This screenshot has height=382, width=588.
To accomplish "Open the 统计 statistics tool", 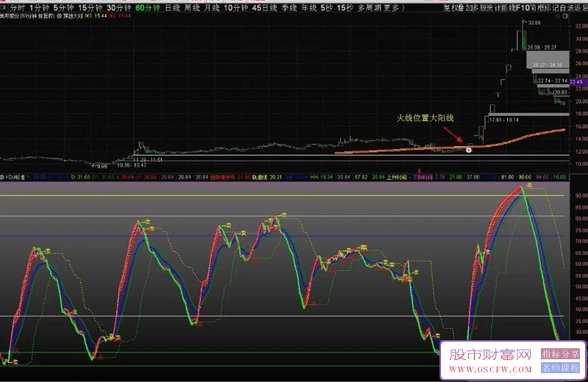I will click(x=494, y=7).
